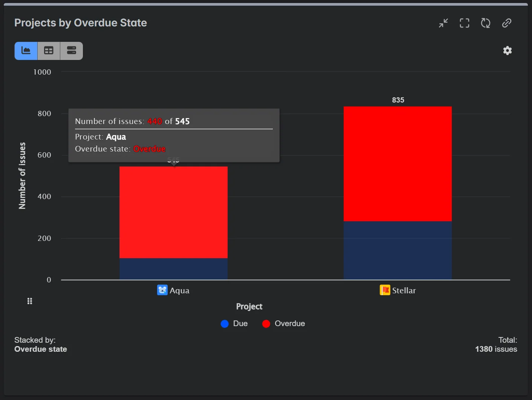Open fullscreen view of the gadget

465,23
